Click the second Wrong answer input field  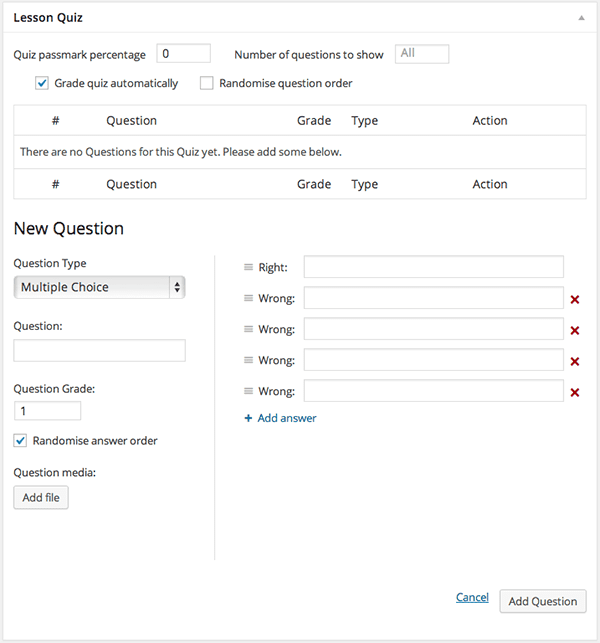(x=433, y=329)
